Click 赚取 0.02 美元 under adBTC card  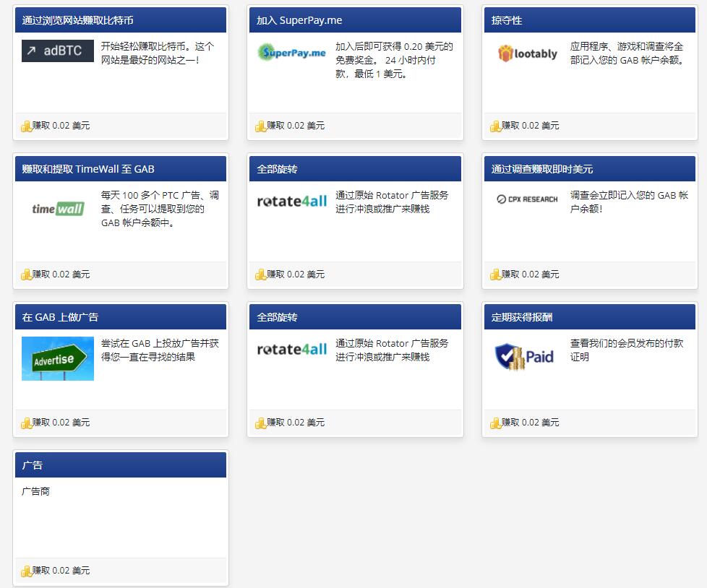click(61, 126)
